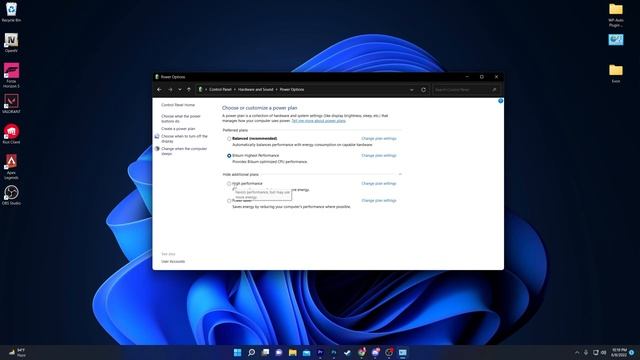
Task: Click Hardware and Sound in the breadcrumb
Action: pyautogui.click(x=256, y=89)
